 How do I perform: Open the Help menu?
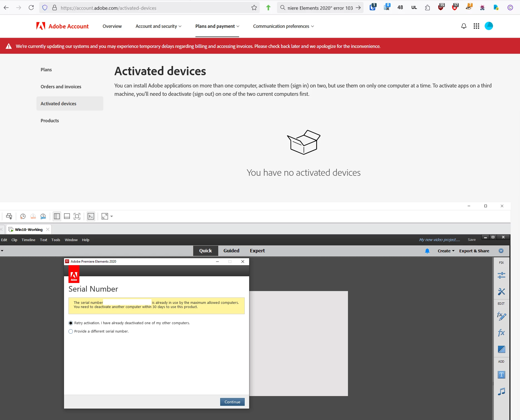click(86, 240)
